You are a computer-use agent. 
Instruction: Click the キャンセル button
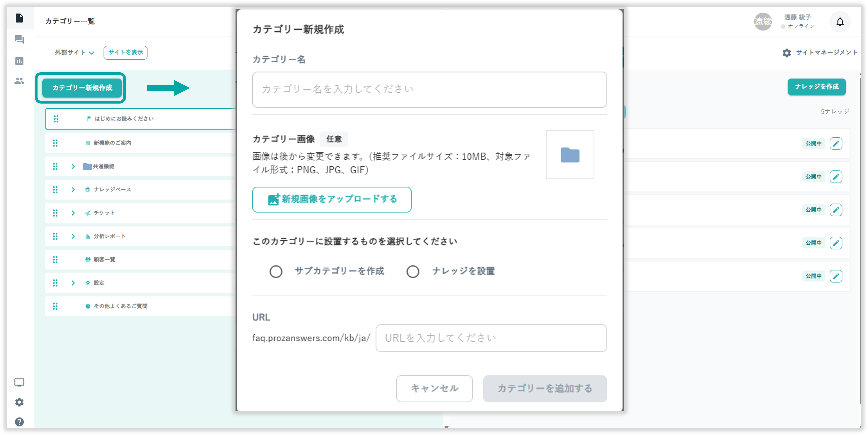[x=434, y=388]
